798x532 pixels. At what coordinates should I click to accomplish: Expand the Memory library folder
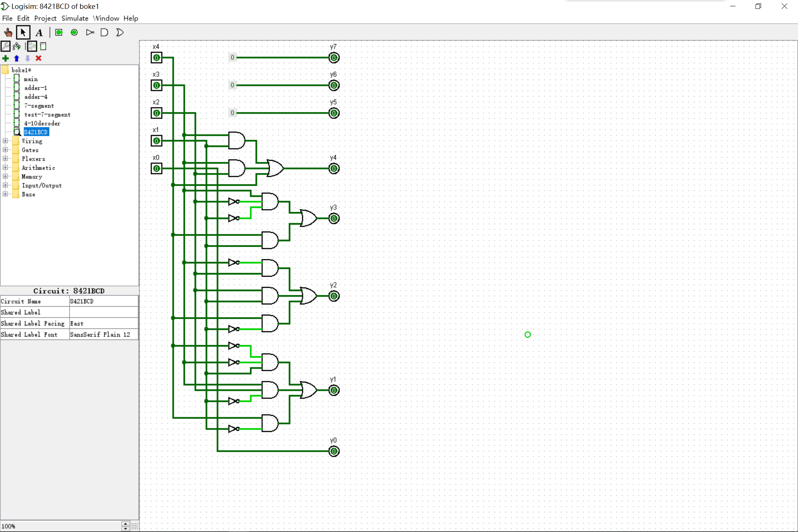pyautogui.click(x=5, y=177)
